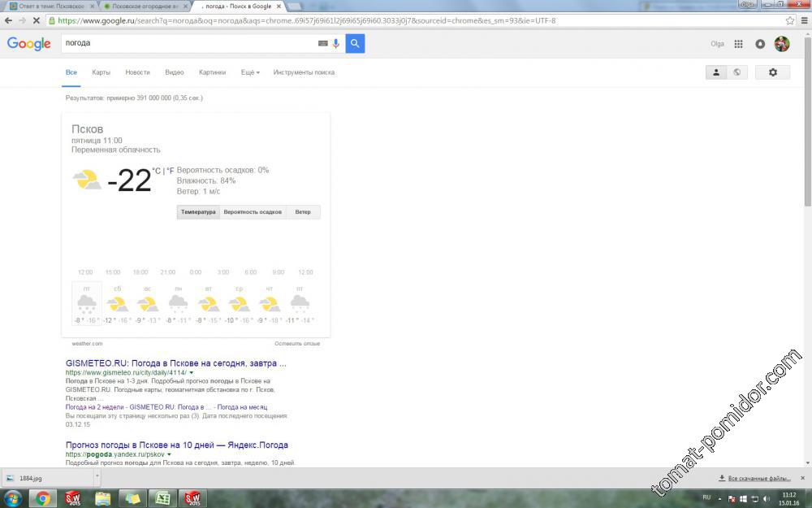Open the File Explorer taskbar icon
Viewport: 812px width, 508px height.
tap(102, 499)
